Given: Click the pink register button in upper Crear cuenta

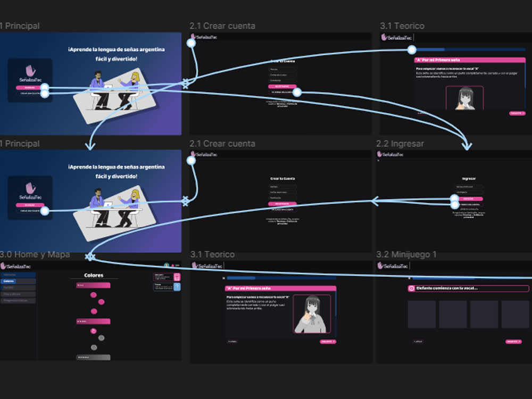Looking at the screenshot, I should click(x=282, y=87).
